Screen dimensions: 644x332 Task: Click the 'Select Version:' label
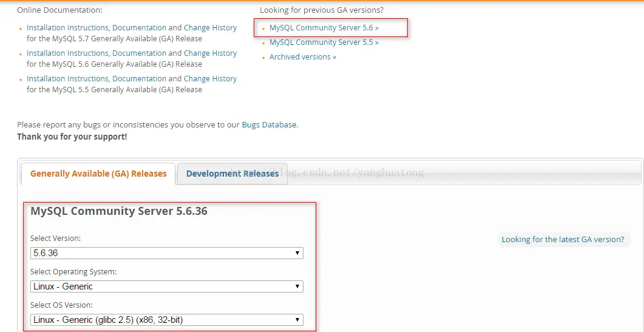[x=55, y=239]
